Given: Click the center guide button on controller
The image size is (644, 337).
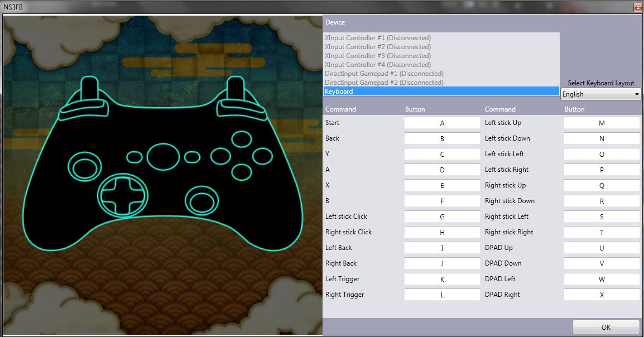Looking at the screenshot, I should click(x=162, y=156).
